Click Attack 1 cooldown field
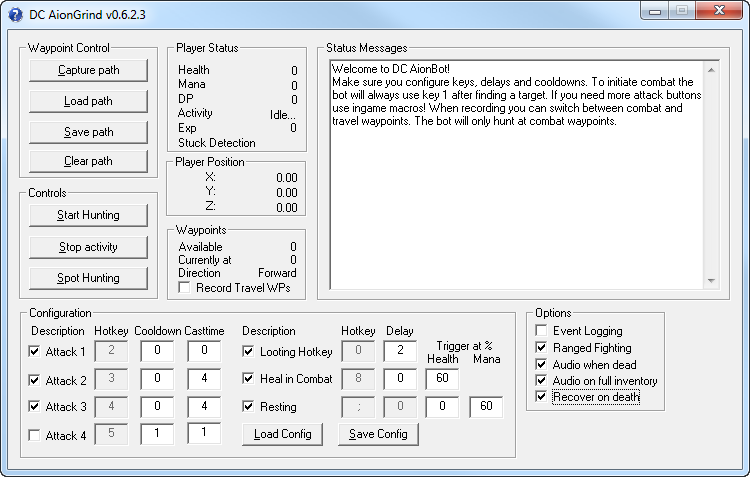Image resolution: width=750 pixels, height=477 pixels. tap(157, 351)
